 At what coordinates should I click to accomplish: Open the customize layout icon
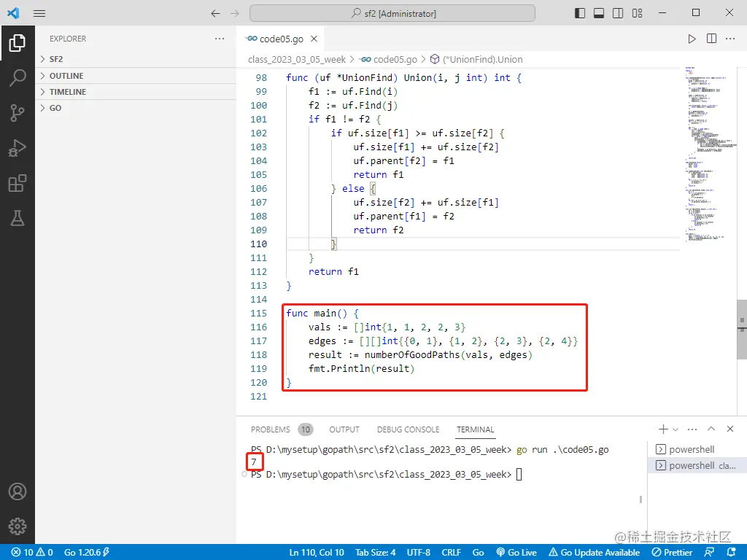click(x=637, y=13)
